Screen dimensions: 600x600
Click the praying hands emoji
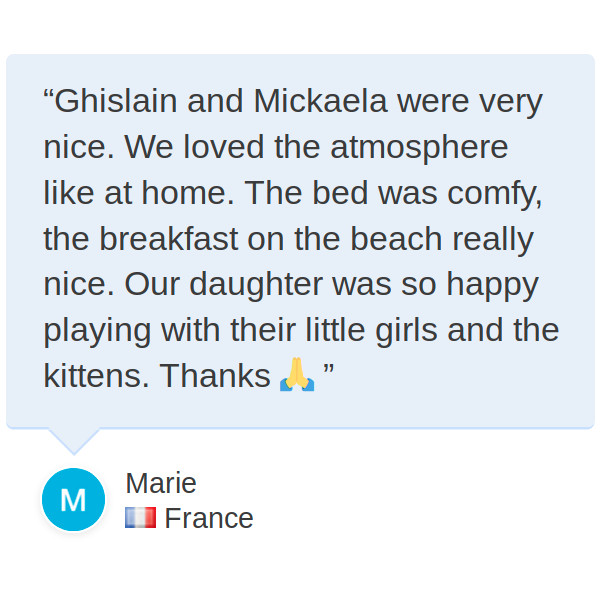click(297, 375)
